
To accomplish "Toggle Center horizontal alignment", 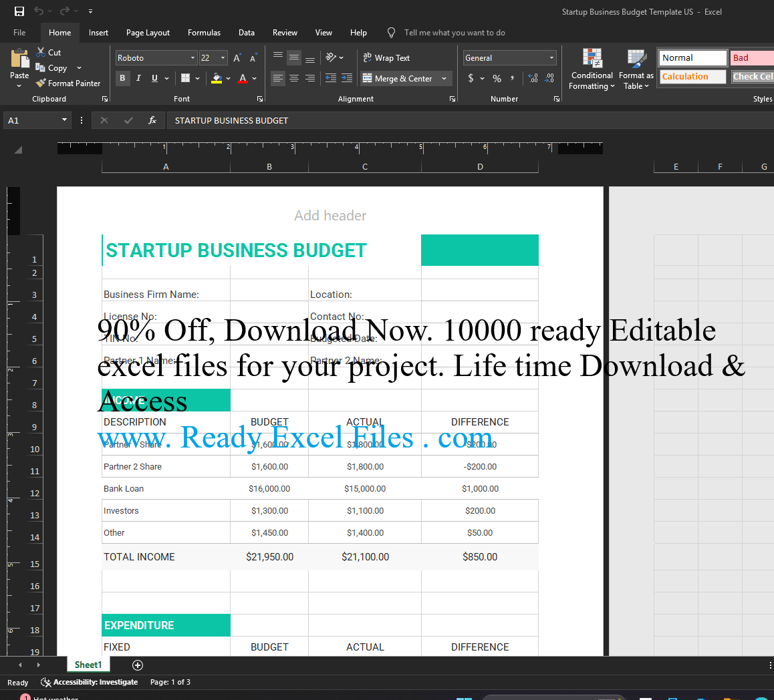I will (293, 78).
